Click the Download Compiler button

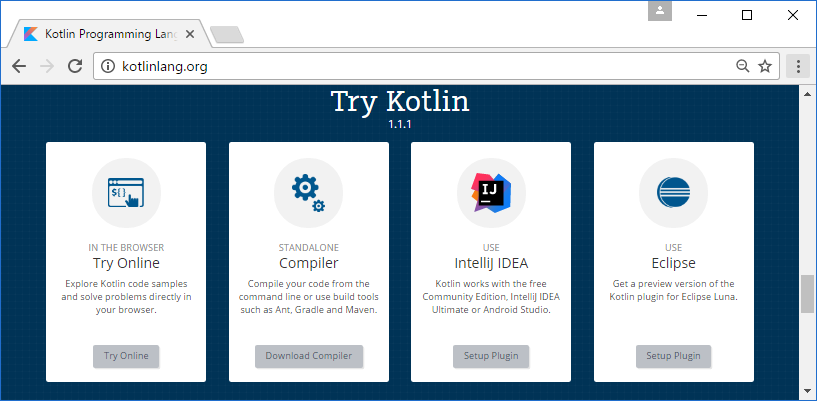[x=308, y=356]
